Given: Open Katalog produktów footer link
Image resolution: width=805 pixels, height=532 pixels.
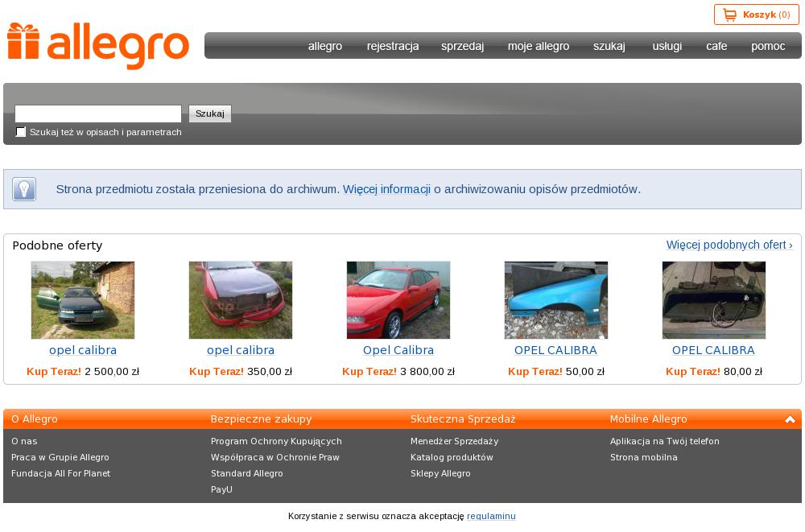Looking at the screenshot, I should [452, 457].
